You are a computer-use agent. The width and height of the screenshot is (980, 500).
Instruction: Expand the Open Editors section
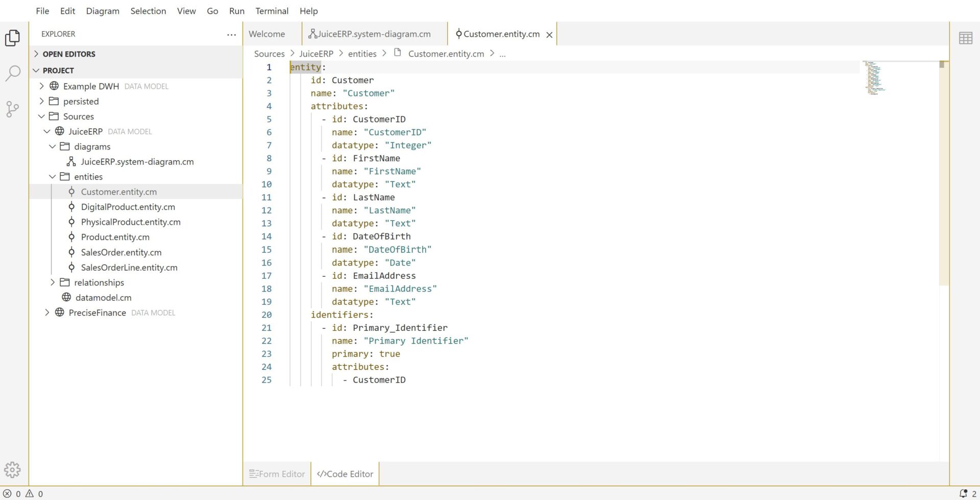tap(69, 54)
